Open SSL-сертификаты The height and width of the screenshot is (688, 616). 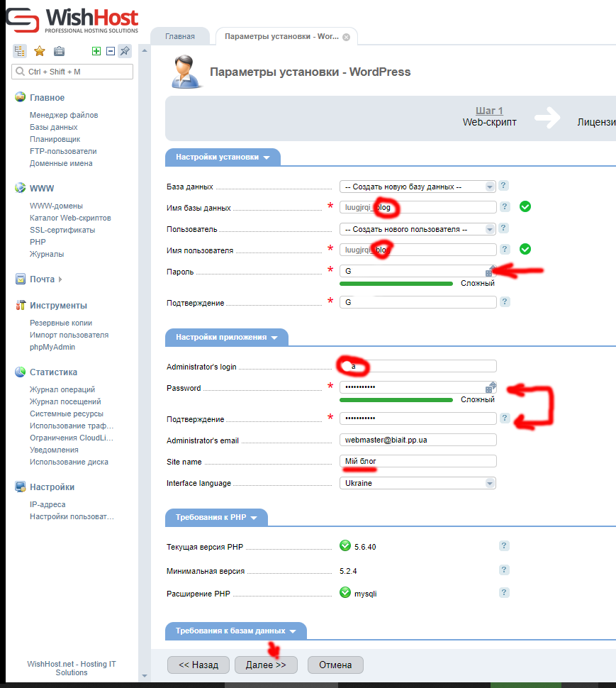(62, 230)
